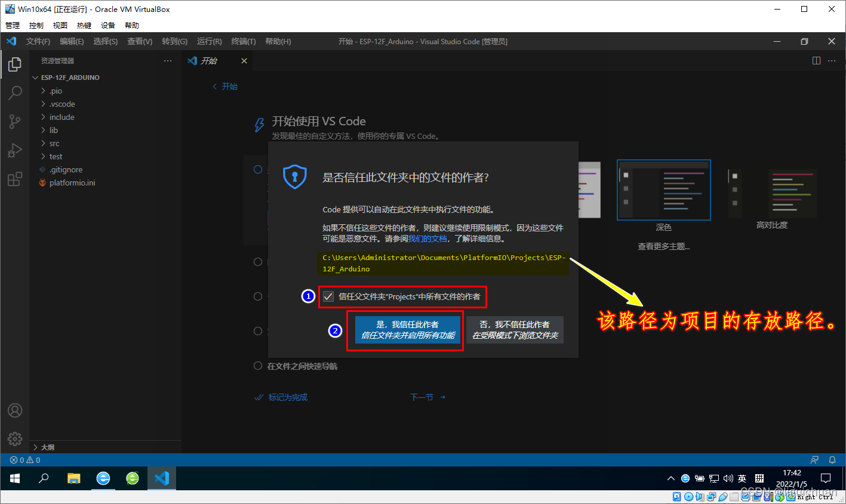Open the Extensions view
The height and width of the screenshot is (504, 846).
pyautogui.click(x=15, y=179)
